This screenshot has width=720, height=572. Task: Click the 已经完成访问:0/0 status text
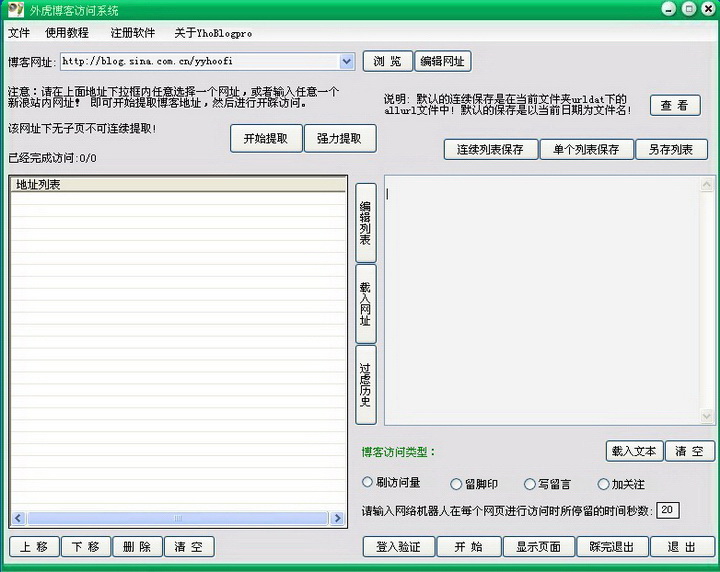coord(52,158)
